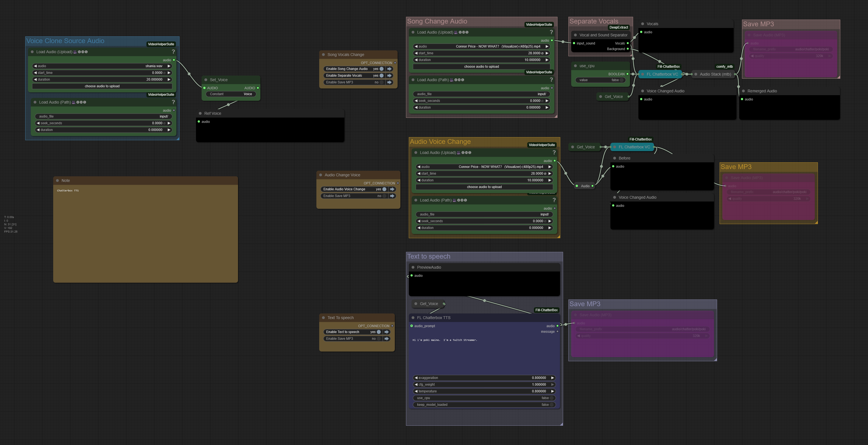
Task: Open help on Load Audio (Path) in Voice Clone Source Audio
Action: 173,102
